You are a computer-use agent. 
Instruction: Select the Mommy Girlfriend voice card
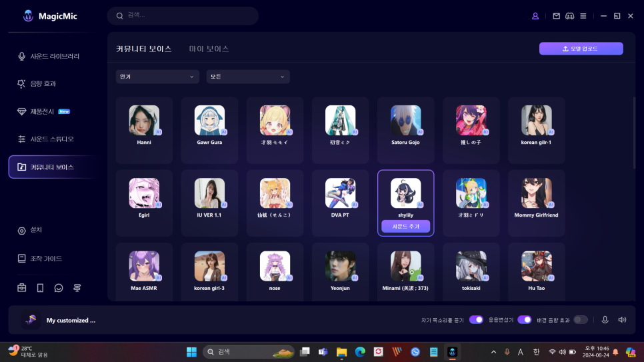click(x=537, y=203)
